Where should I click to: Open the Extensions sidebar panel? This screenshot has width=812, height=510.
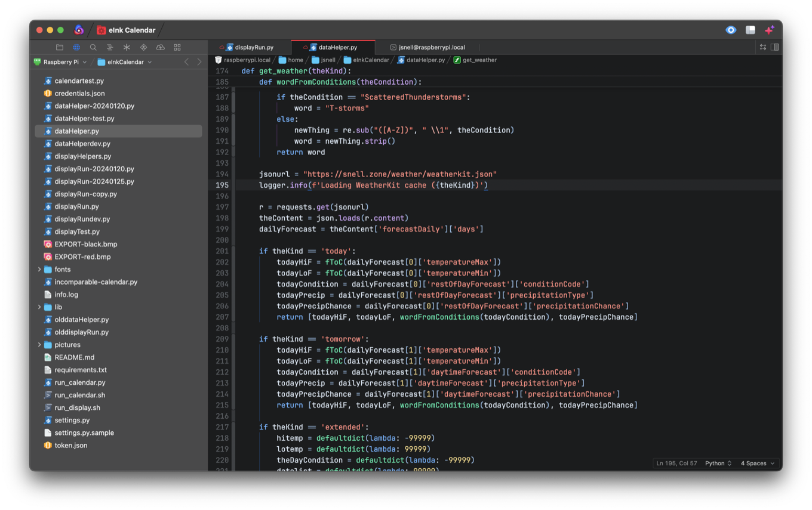click(x=177, y=47)
